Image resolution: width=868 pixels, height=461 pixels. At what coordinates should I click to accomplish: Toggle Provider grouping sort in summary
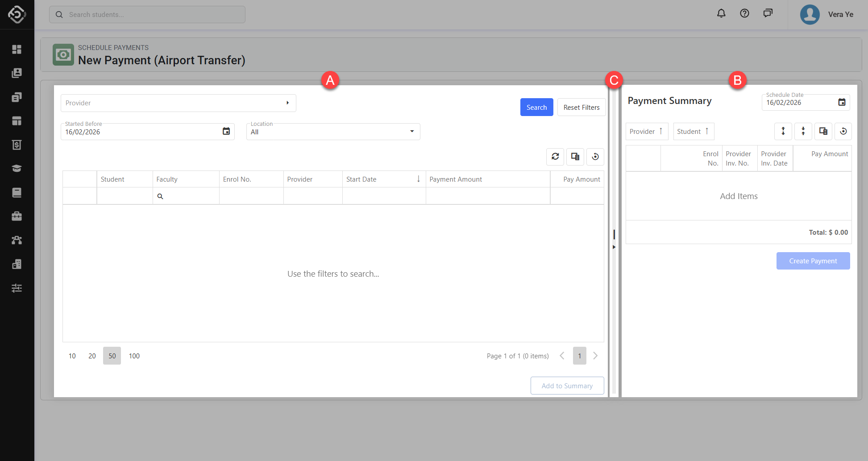pos(647,131)
